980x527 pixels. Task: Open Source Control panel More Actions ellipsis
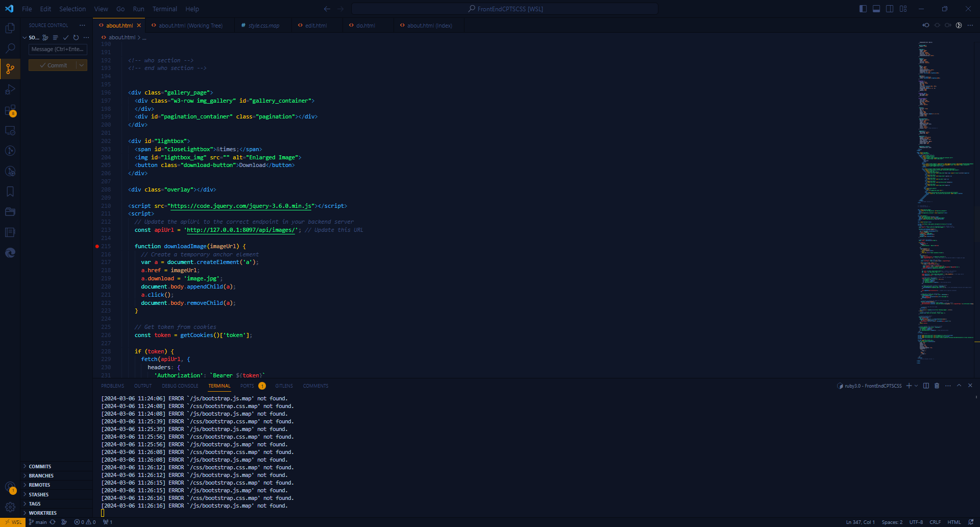pyautogui.click(x=82, y=25)
